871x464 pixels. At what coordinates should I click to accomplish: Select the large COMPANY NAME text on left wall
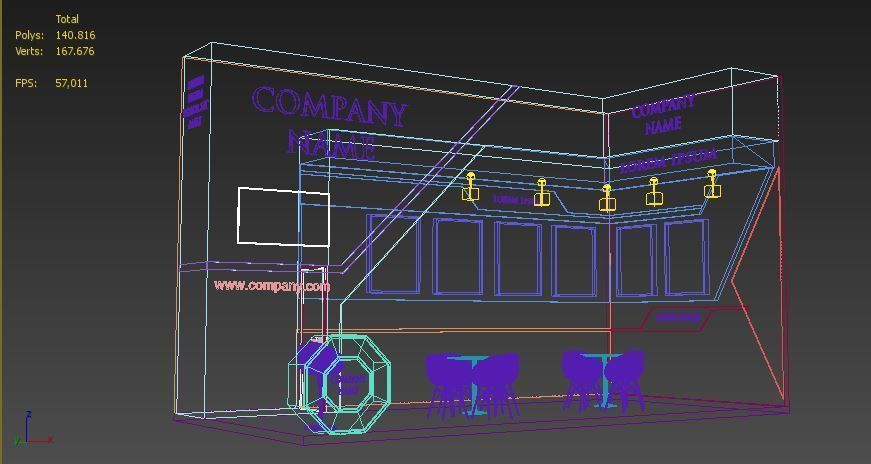(x=329, y=122)
